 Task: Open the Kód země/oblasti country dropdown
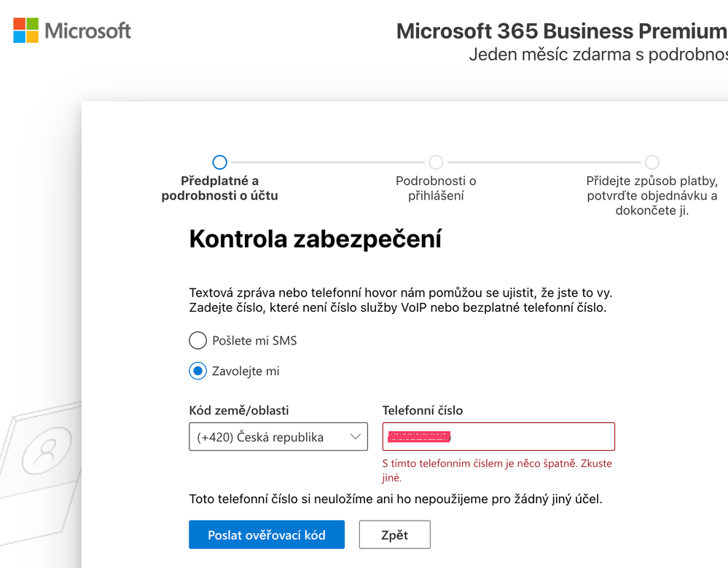click(x=278, y=437)
